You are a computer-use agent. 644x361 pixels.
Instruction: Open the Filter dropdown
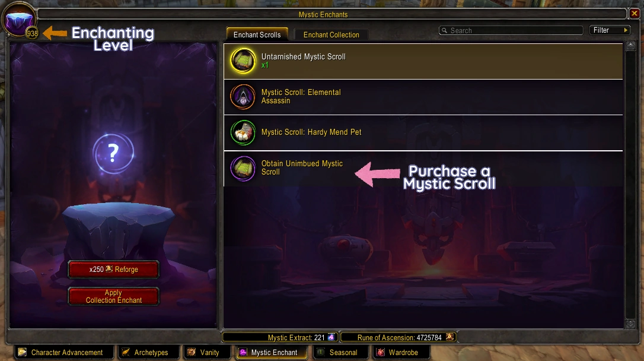pyautogui.click(x=610, y=30)
